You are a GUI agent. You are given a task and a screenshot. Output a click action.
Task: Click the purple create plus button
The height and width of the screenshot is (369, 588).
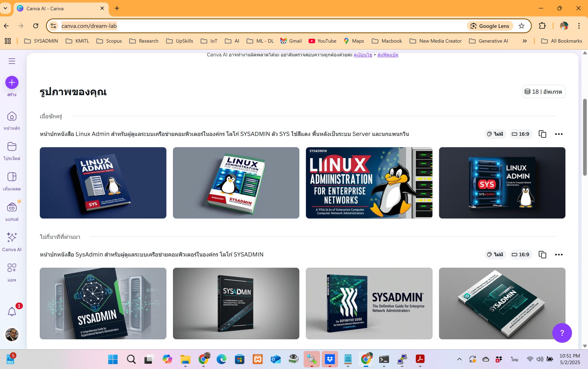(12, 82)
